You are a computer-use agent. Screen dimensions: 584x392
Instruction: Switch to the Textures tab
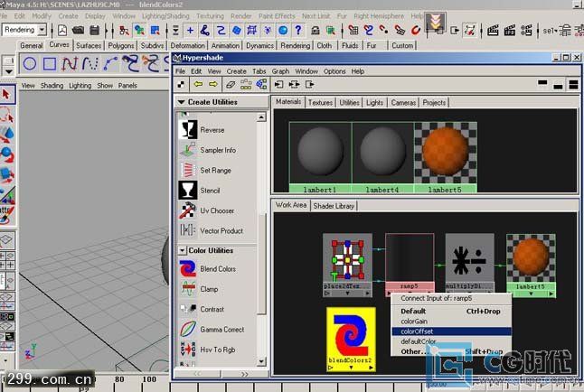[320, 102]
